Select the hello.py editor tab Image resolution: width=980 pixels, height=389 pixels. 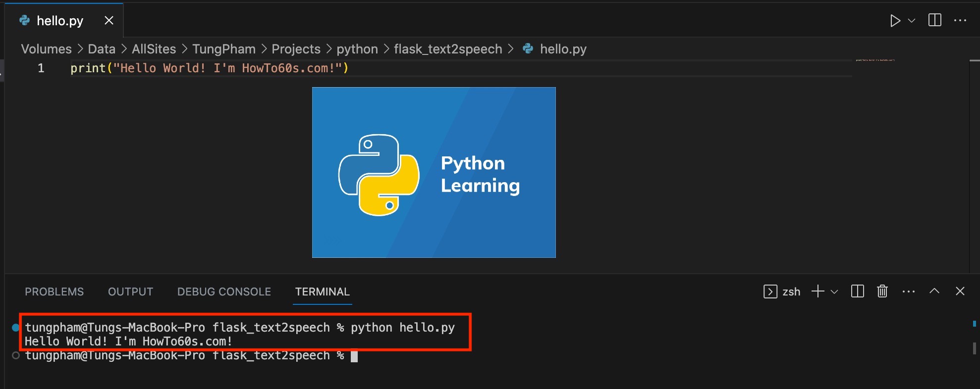pos(64,20)
